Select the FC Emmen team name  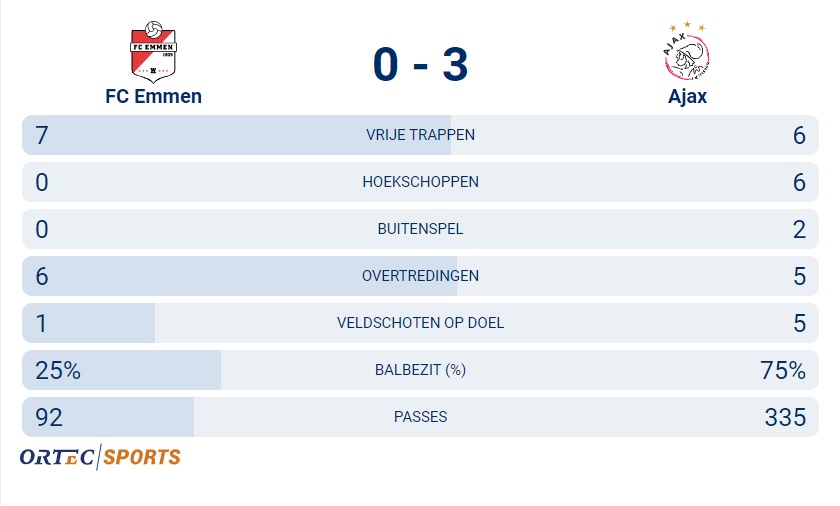pos(153,96)
